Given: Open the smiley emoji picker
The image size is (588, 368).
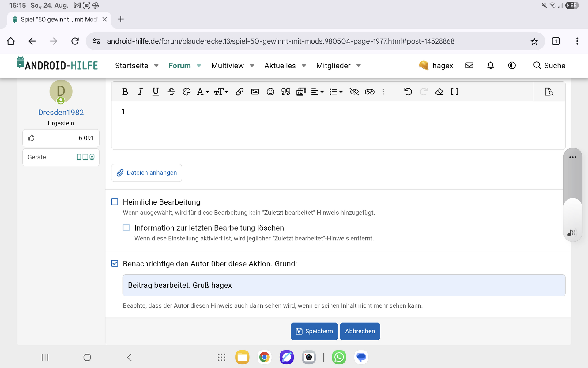Looking at the screenshot, I should 270,92.
